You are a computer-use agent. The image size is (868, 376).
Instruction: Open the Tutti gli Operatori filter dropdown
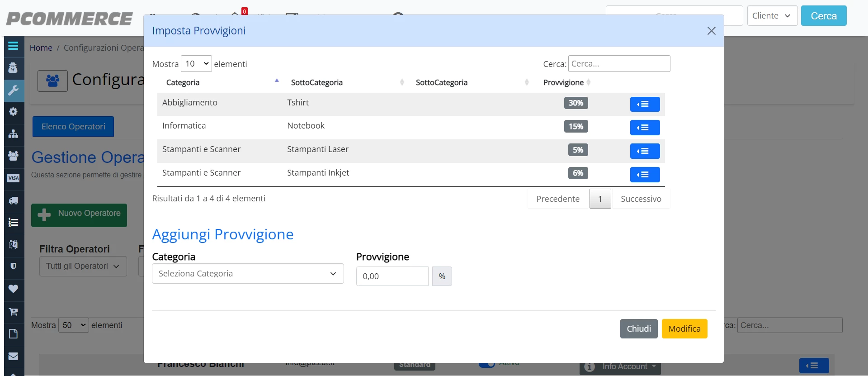tap(83, 266)
